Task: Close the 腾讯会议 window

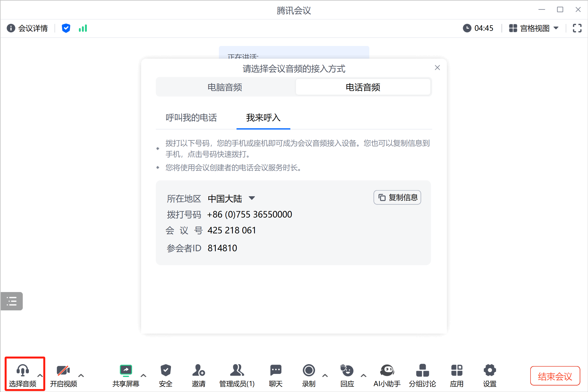Action: click(x=578, y=10)
